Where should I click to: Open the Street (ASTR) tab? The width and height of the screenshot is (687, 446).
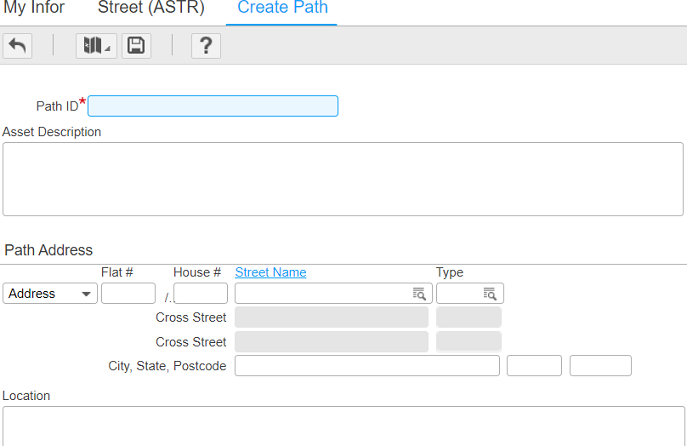[x=151, y=9]
